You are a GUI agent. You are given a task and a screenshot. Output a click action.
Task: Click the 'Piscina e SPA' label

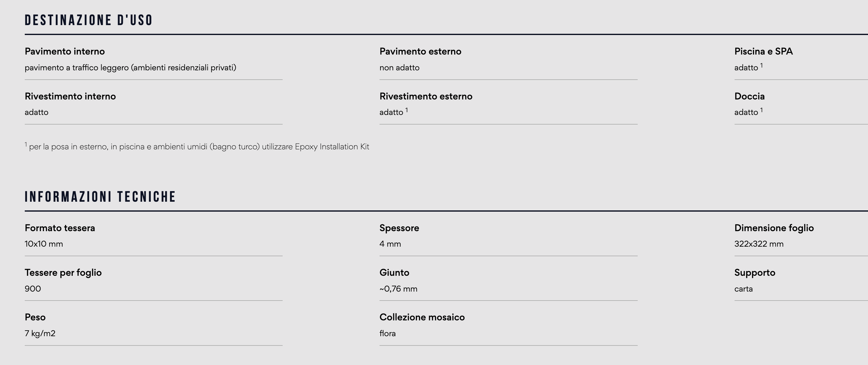tap(764, 51)
